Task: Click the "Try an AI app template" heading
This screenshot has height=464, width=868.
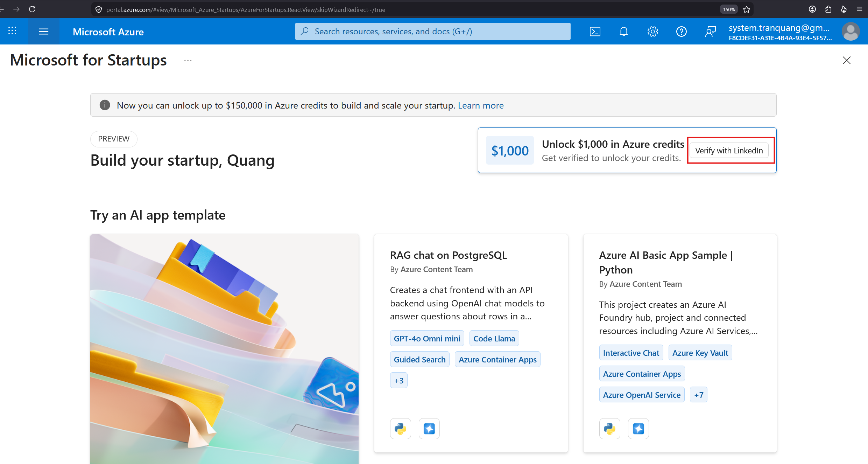Action: [158, 215]
